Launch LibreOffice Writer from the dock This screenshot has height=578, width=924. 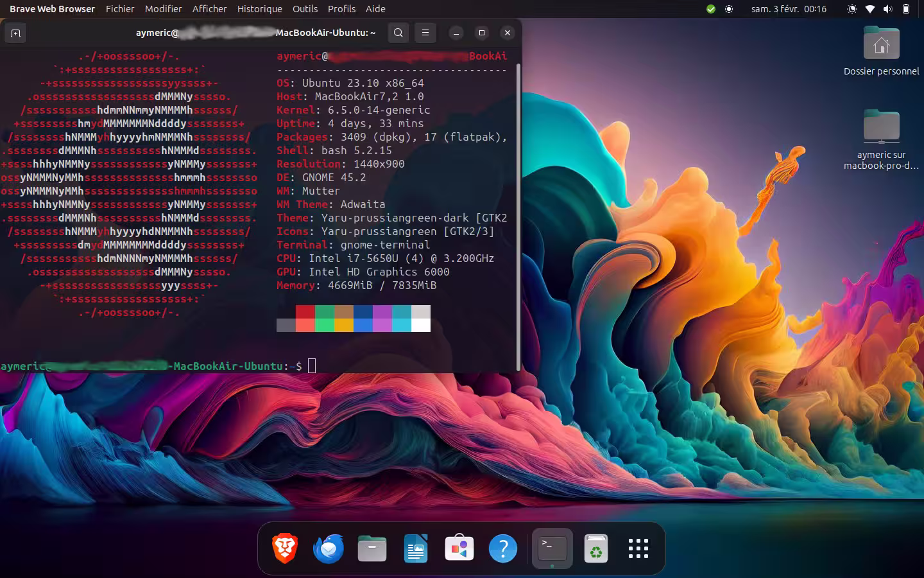click(x=416, y=548)
